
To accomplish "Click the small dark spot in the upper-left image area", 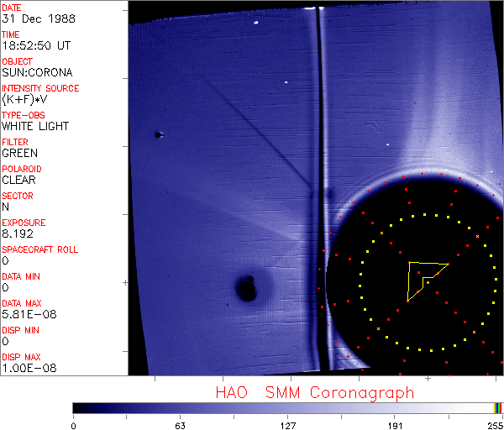I will (x=157, y=134).
